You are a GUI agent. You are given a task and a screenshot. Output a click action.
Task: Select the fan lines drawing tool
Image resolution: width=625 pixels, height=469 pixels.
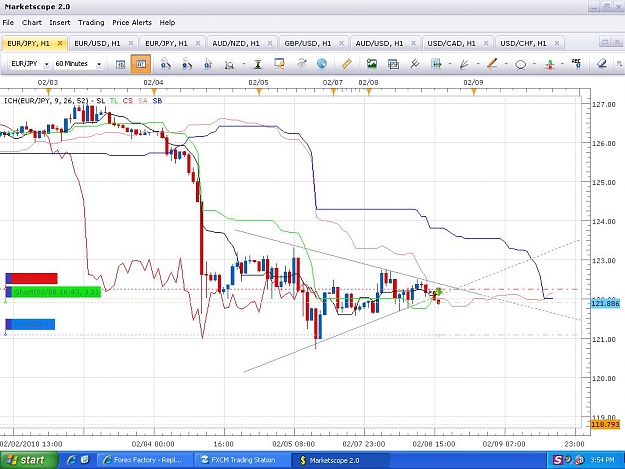click(x=464, y=64)
